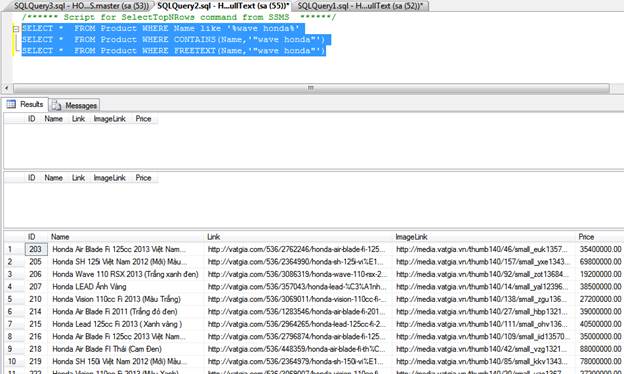624x374 pixels.
Task: Select the price cell 78000000.00
Action: pyautogui.click(x=600, y=361)
